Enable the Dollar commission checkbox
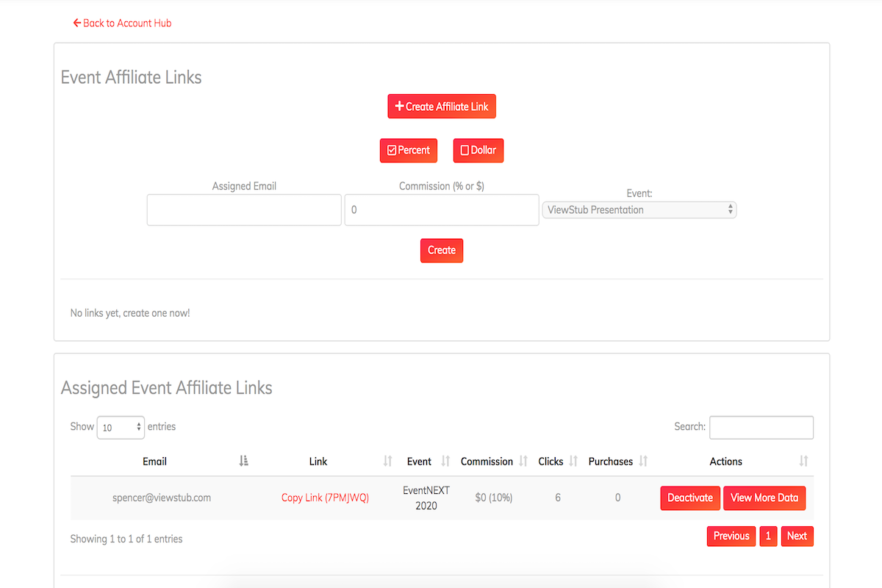 click(x=465, y=150)
